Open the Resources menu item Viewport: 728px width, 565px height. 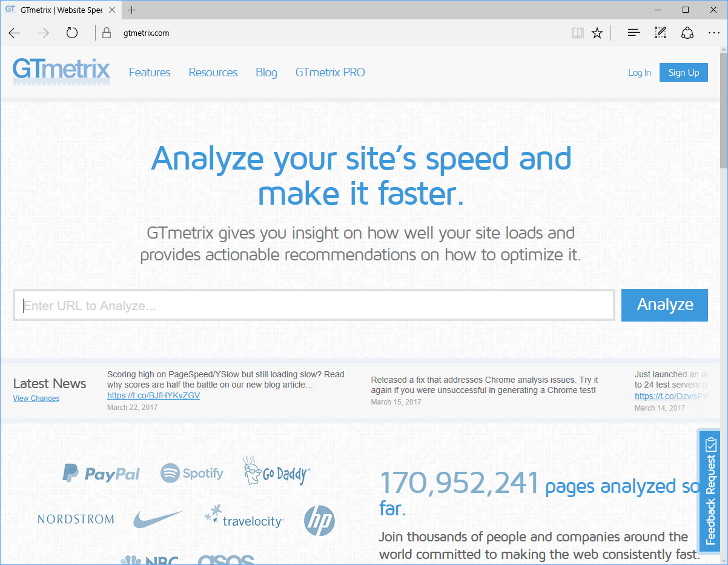[213, 73]
